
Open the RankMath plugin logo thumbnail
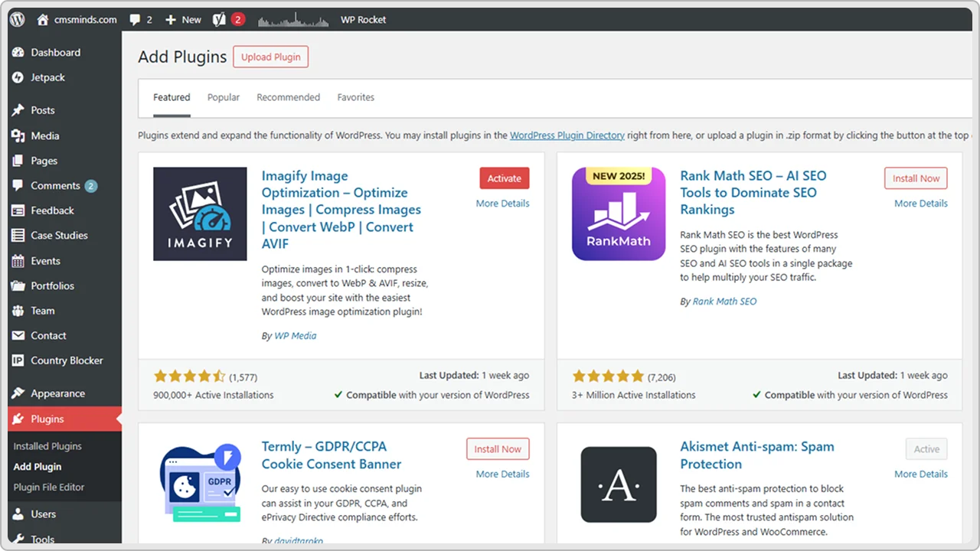click(x=619, y=214)
